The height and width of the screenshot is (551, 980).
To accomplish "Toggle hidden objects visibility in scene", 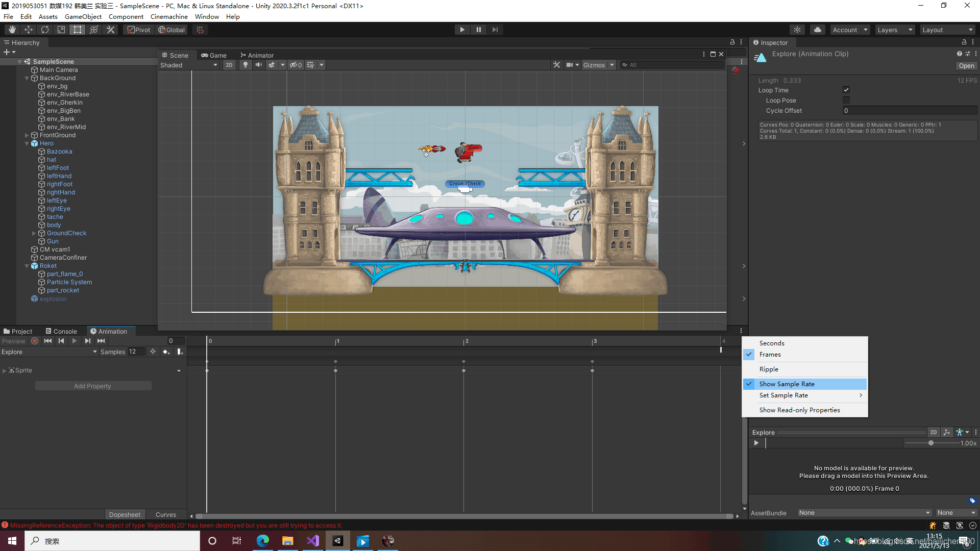I will [x=296, y=65].
